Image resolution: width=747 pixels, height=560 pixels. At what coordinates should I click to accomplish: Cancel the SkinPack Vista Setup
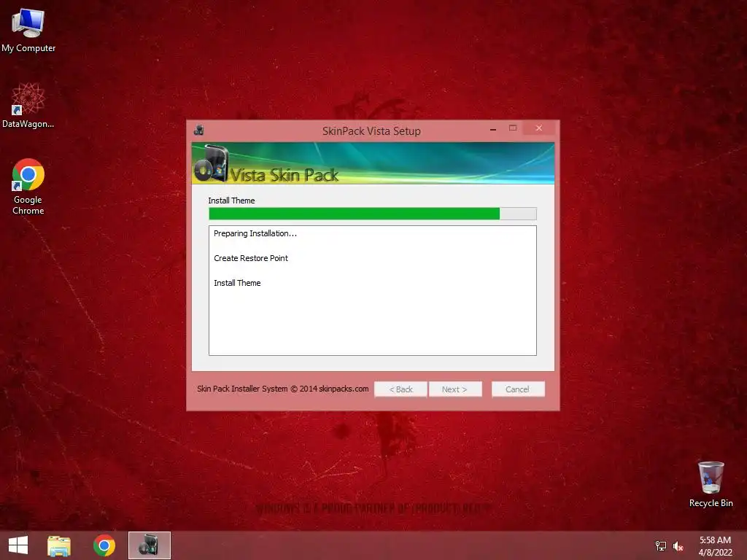tap(518, 389)
